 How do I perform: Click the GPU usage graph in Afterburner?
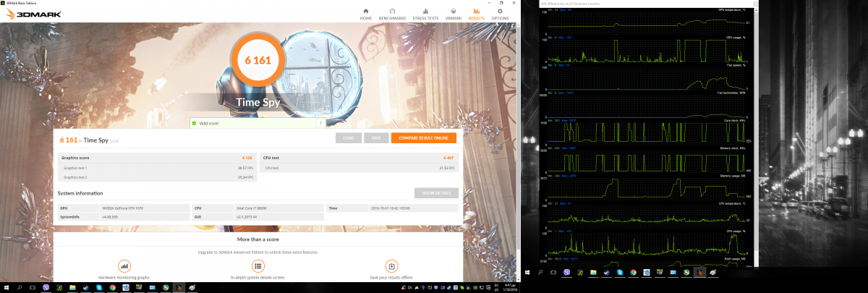[646, 50]
